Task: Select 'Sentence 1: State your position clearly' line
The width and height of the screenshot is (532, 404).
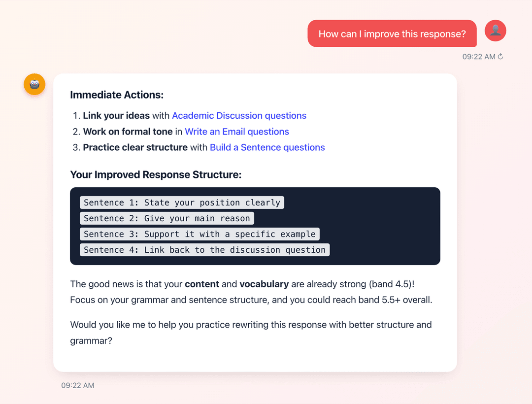Action: coord(182,202)
